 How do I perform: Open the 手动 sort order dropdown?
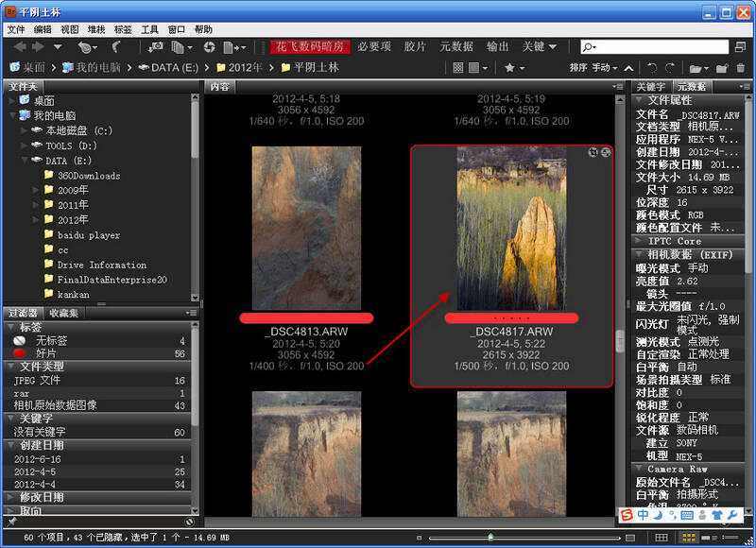click(x=605, y=68)
